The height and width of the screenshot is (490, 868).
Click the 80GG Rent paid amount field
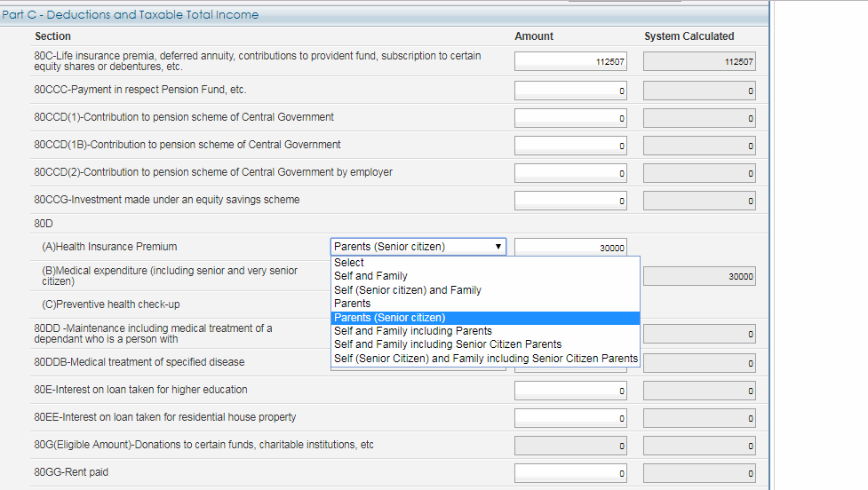tap(570, 473)
